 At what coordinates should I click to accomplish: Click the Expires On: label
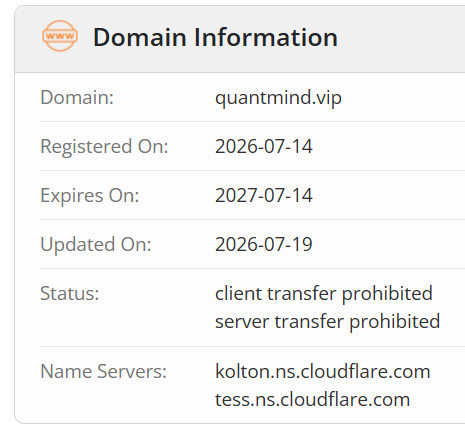coord(90,195)
